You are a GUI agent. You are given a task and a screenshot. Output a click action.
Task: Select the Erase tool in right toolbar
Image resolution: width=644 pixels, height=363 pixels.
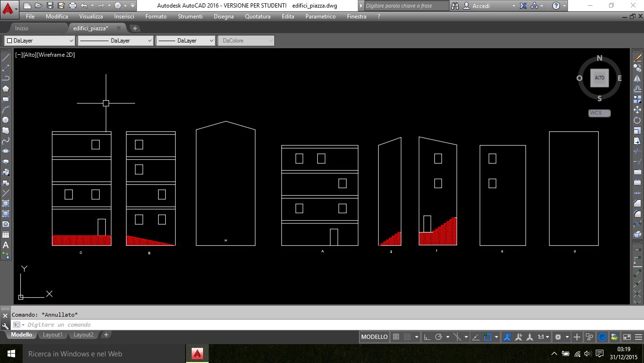pyautogui.click(x=637, y=58)
